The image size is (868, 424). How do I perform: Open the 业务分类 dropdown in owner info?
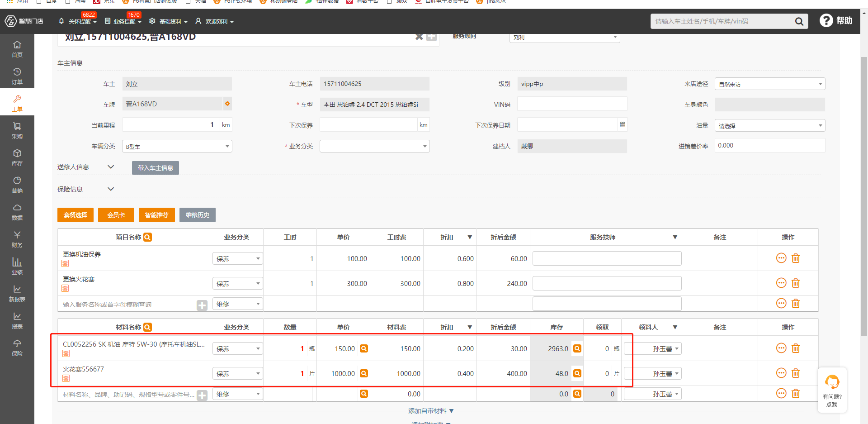tap(374, 146)
